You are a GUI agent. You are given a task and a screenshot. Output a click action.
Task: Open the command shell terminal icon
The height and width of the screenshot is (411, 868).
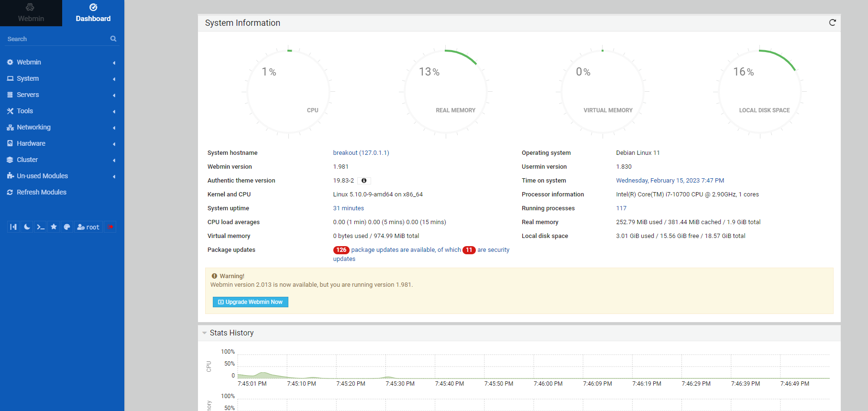pos(40,227)
